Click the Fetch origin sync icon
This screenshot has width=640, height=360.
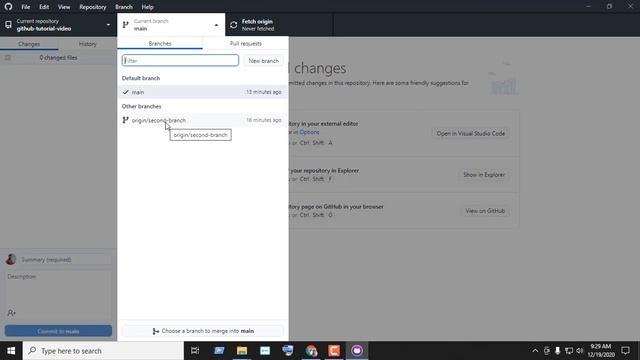click(233, 25)
